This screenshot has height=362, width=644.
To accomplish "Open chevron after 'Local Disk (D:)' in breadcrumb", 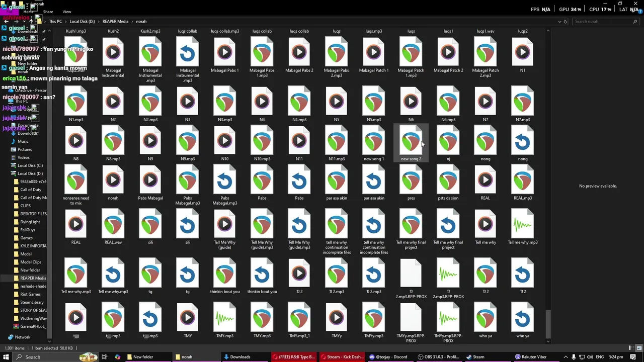I will click(99, 22).
